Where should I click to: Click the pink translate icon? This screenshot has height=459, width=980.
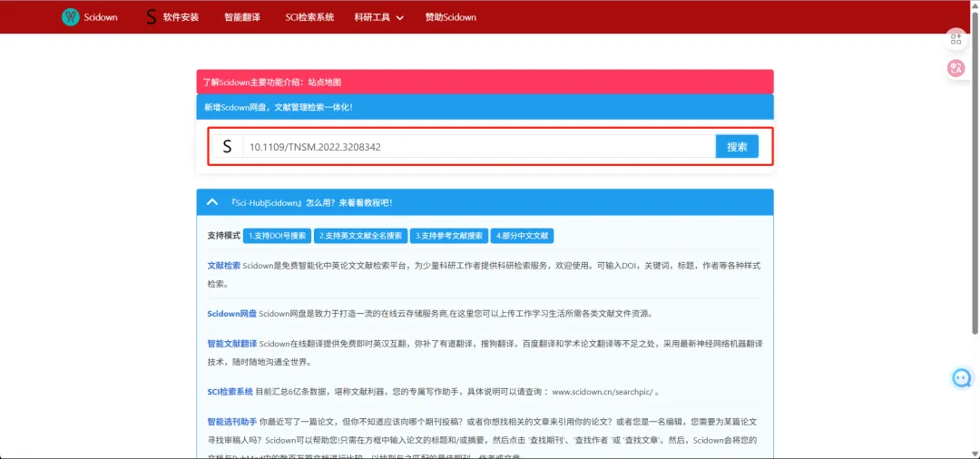pyautogui.click(x=956, y=69)
